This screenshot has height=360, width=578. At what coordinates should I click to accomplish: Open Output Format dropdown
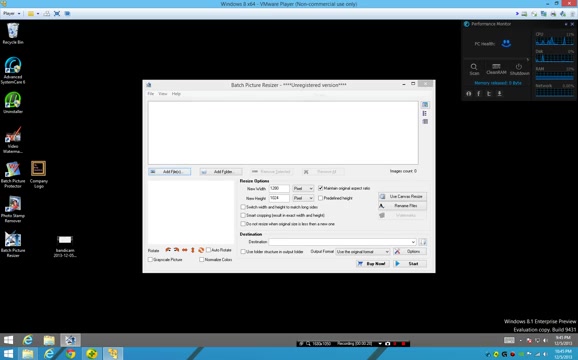[363, 252]
